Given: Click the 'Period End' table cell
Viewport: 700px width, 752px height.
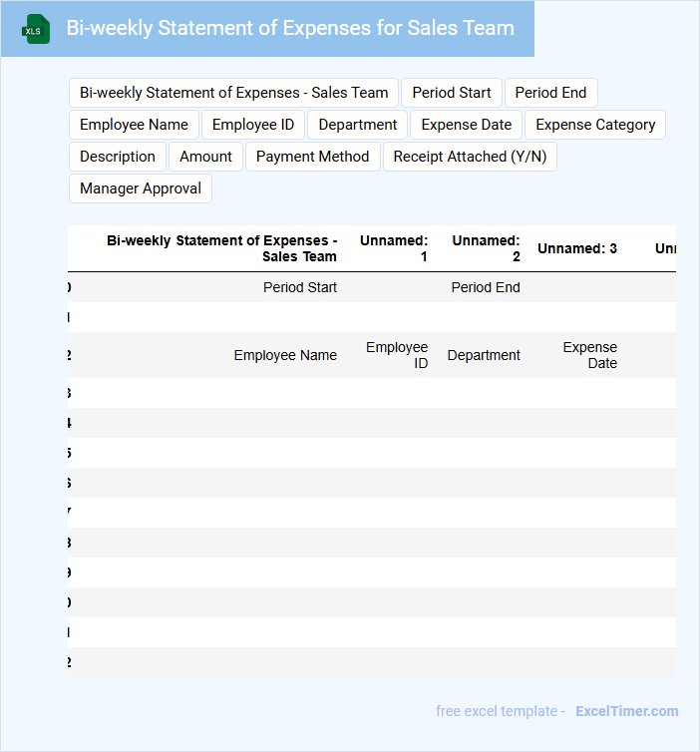Looking at the screenshot, I should (x=486, y=287).
